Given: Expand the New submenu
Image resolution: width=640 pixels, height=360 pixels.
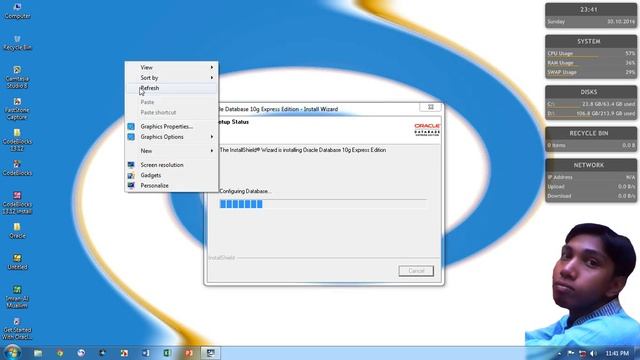Looking at the screenshot, I should tap(171, 151).
